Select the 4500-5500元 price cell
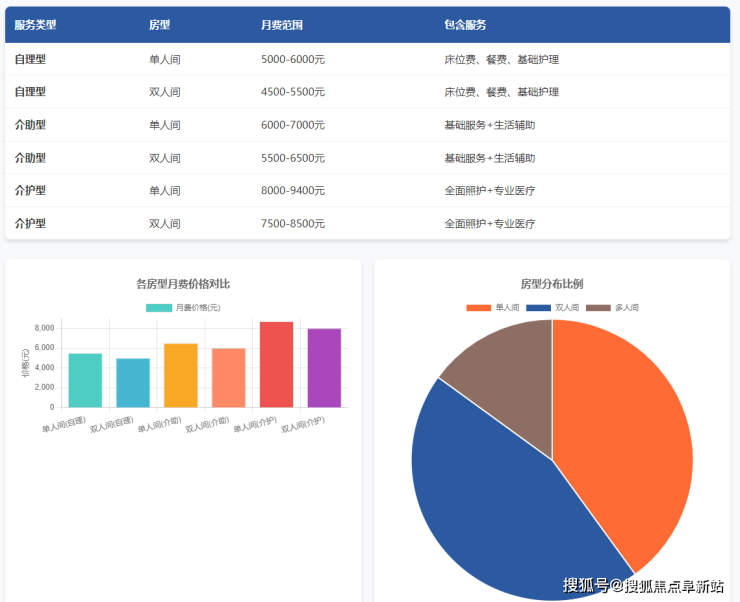Image resolution: width=740 pixels, height=602 pixels. pos(293,92)
